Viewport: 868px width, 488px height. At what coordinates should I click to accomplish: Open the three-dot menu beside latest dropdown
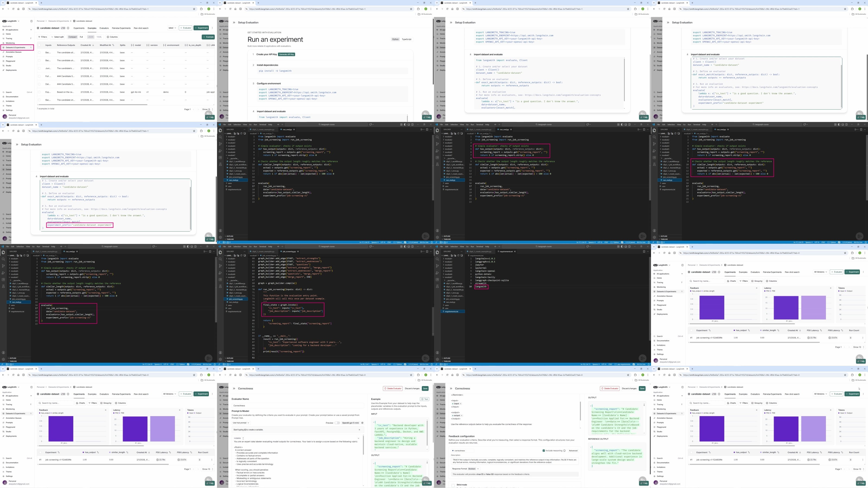pos(212,28)
